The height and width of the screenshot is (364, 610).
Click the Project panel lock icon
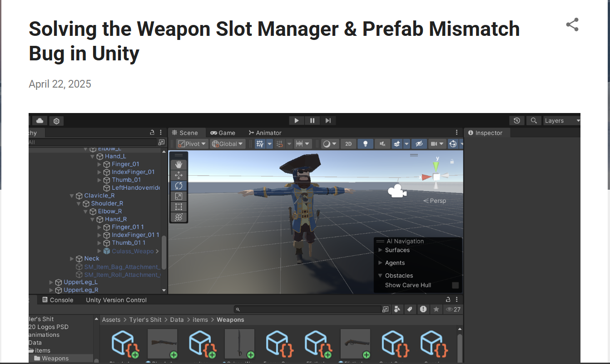[448, 300]
